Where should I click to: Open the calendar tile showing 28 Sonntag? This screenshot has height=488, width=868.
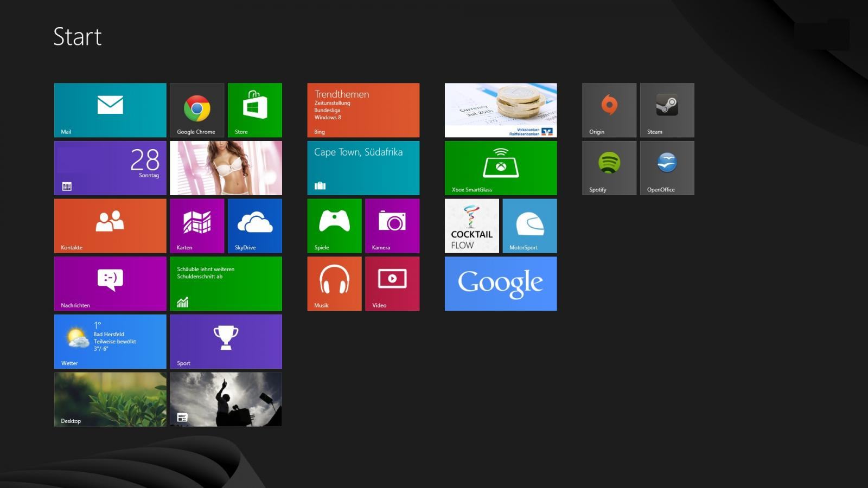110,168
